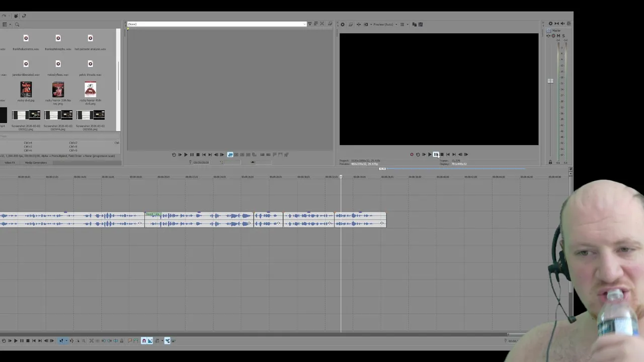Stop playback in the Video Preview transport
Image resolution: width=644 pixels, height=362 pixels.
442,154
